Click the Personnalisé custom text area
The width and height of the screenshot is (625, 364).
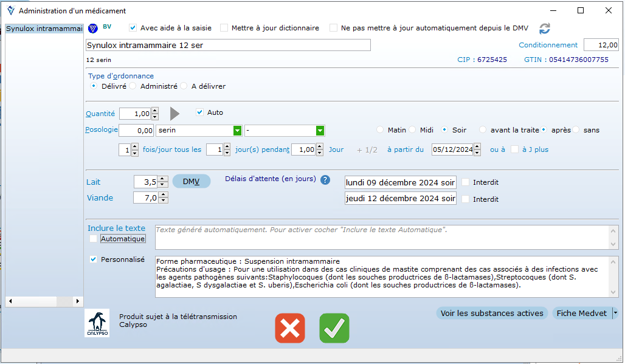coord(382,276)
